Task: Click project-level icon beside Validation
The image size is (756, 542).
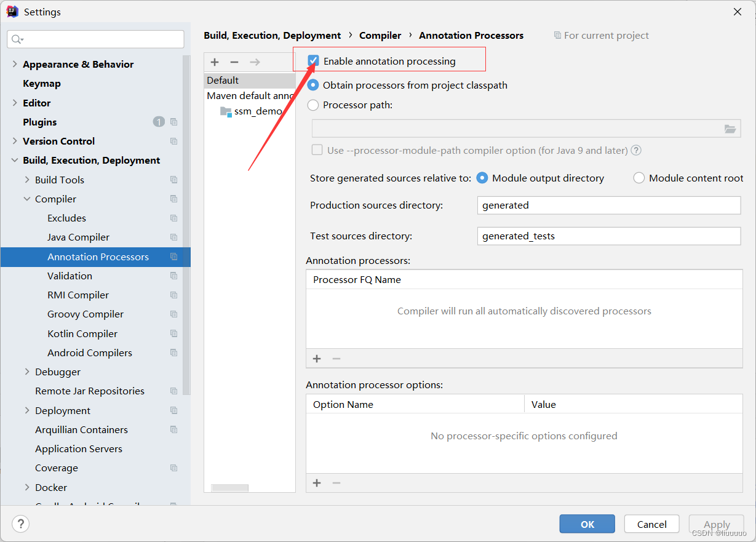Action: 174,276
